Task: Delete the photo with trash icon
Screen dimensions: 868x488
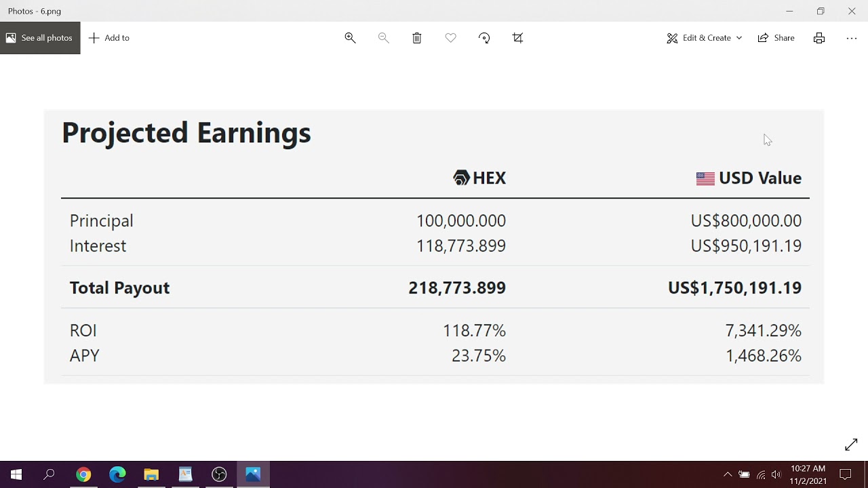Action: pyautogui.click(x=417, y=38)
